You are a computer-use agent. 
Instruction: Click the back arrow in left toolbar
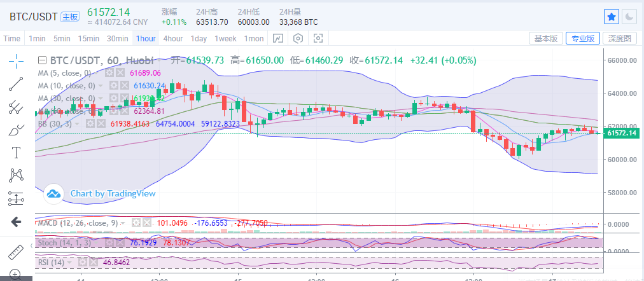click(16, 222)
